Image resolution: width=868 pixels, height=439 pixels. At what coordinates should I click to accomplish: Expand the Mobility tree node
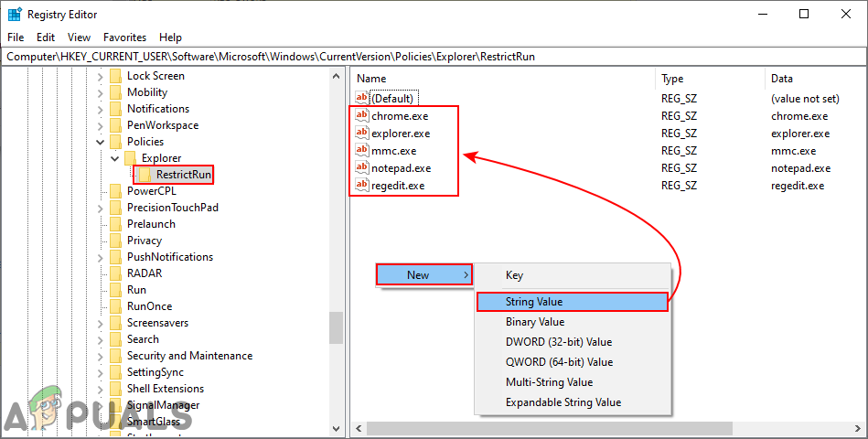(x=101, y=93)
